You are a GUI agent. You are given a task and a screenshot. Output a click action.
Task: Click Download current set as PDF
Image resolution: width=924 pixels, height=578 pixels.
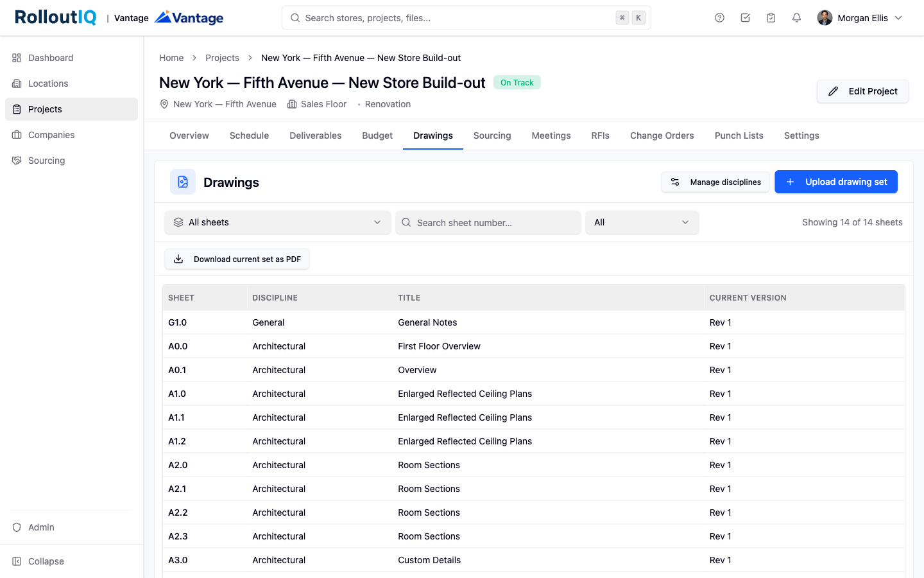click(237, 259)
